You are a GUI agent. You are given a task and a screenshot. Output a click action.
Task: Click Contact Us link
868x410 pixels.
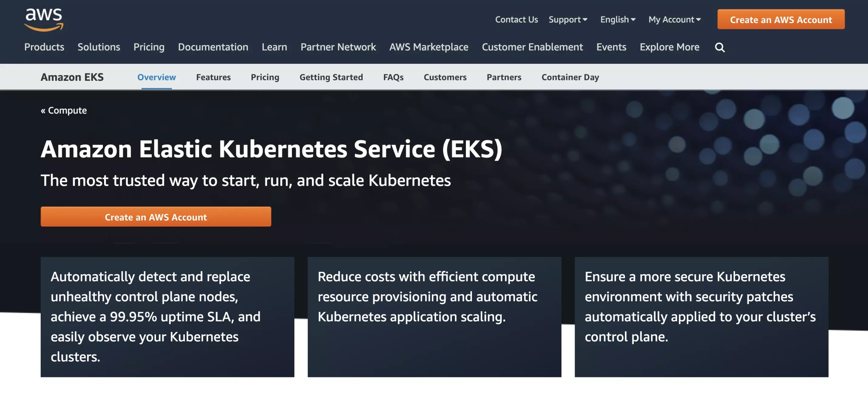(x=516, y=20)
